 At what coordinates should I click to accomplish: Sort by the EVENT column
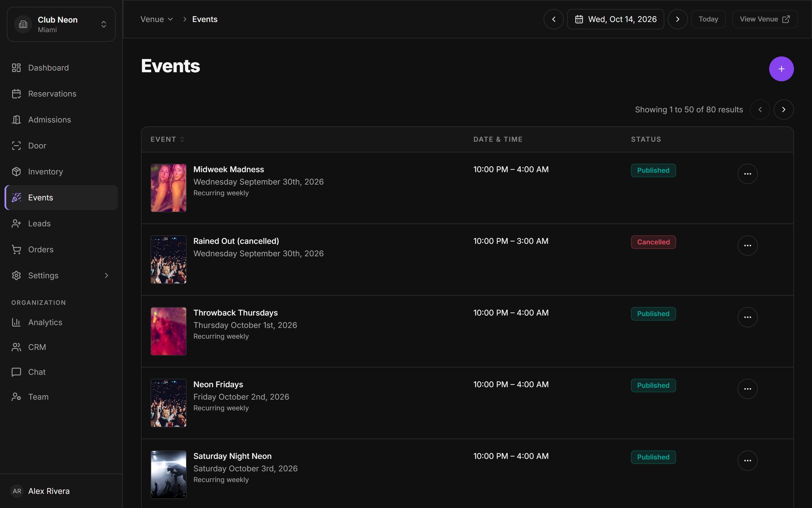pos(167,139)
